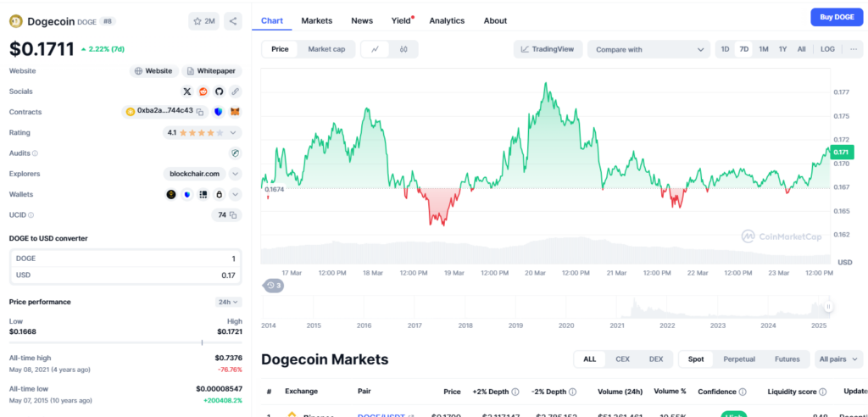Open the Analytics tab
The image size is (868, 417).
tap(447, 20)
